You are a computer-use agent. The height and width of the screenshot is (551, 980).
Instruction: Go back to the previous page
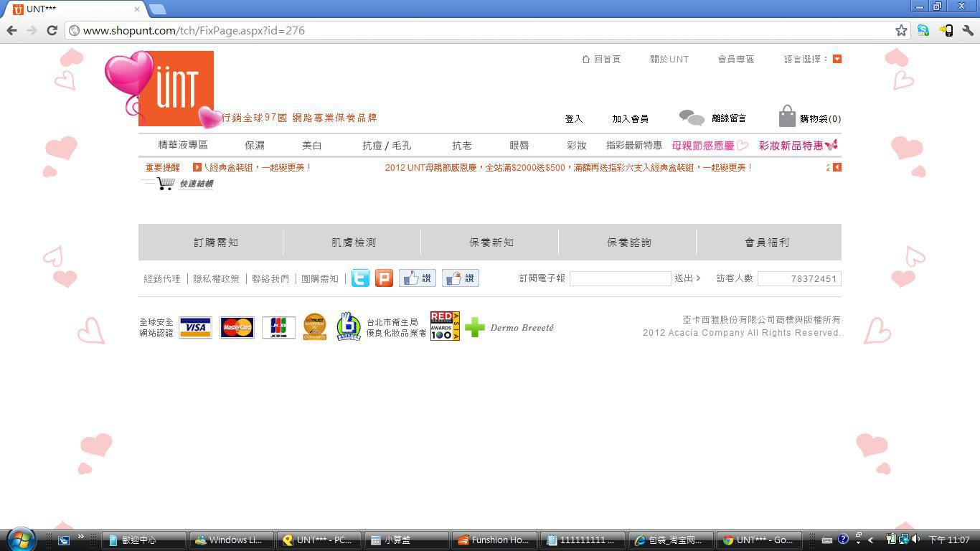point(11,30)
